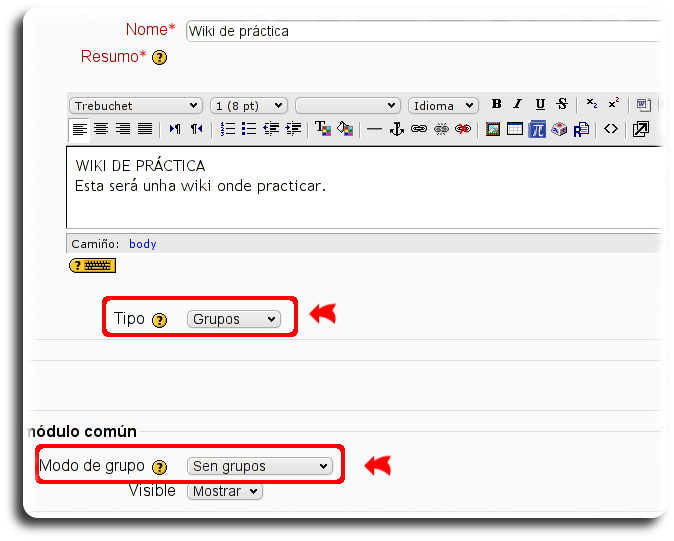The image size is (674, 541).
Task: Click the Nome text field
Action: coord(426,31)
